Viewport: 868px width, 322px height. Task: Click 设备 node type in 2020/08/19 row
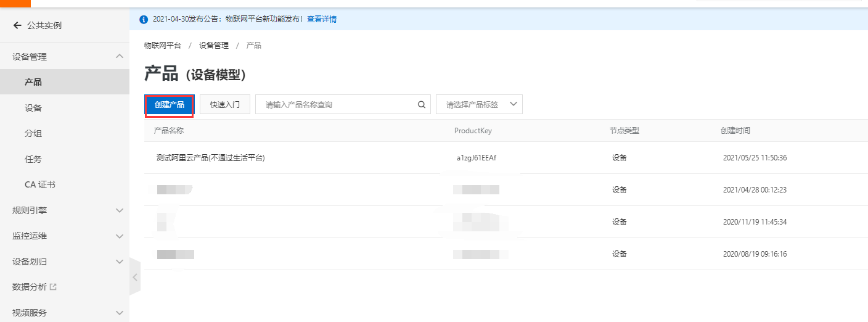coord(620,254)
